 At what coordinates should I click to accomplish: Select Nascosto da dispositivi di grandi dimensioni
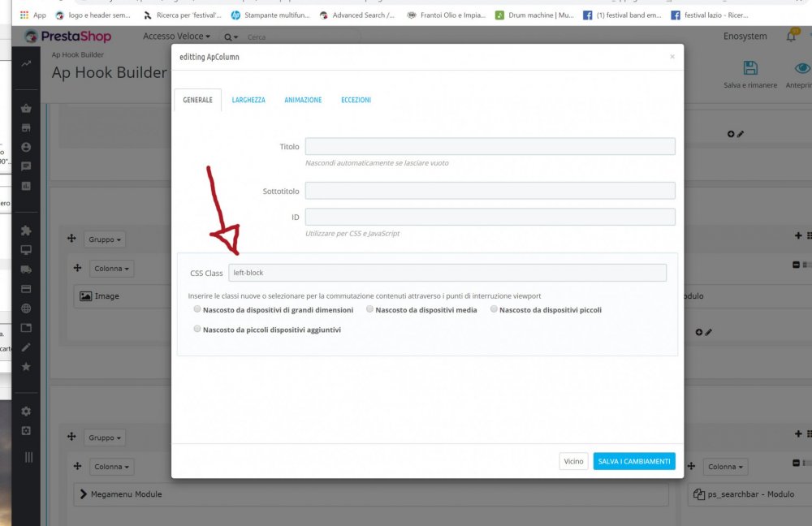[x=197, y=309]
